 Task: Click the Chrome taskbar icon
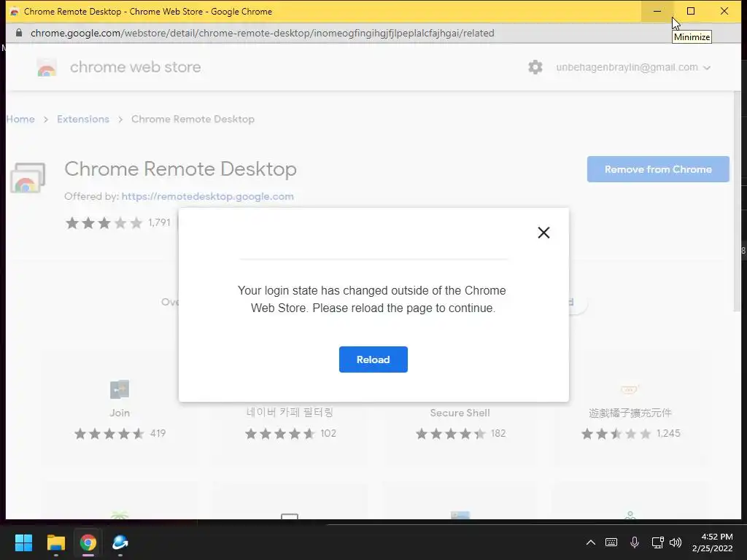(x=88, y=542)
